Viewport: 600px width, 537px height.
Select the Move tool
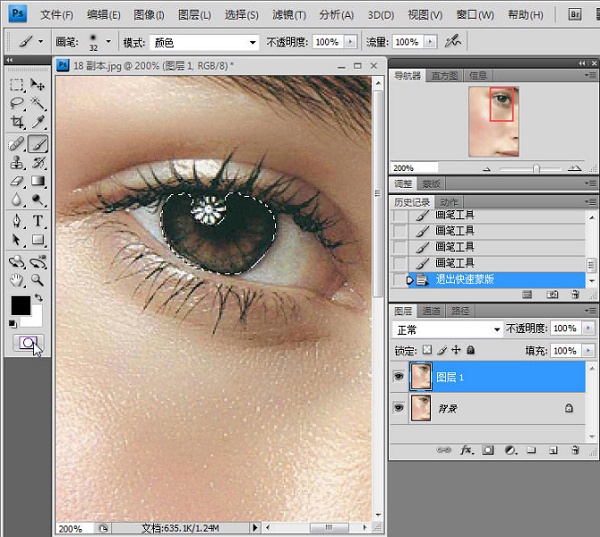(38, 85)
